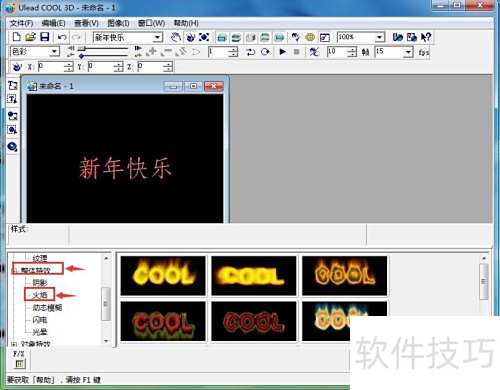Select 动态模糊 in the effects tree
This screenshot has height=390, width=500.
47,307
